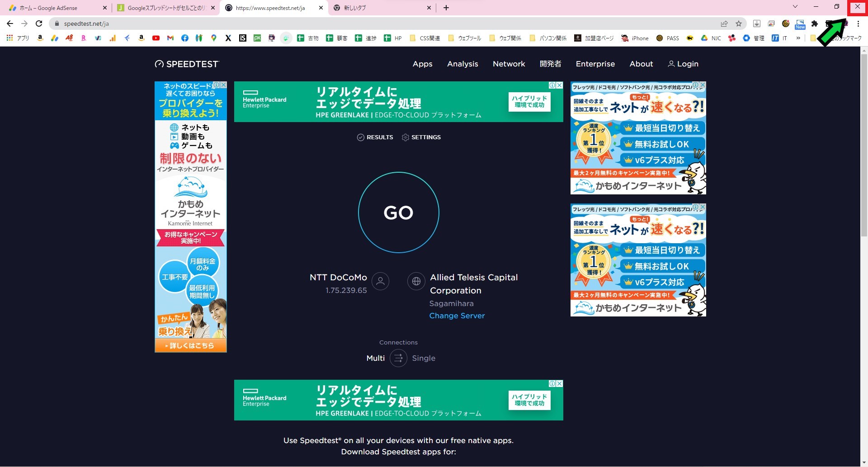Open the PASS bookmark
This screenshot has height=467, width=868.
668,38
